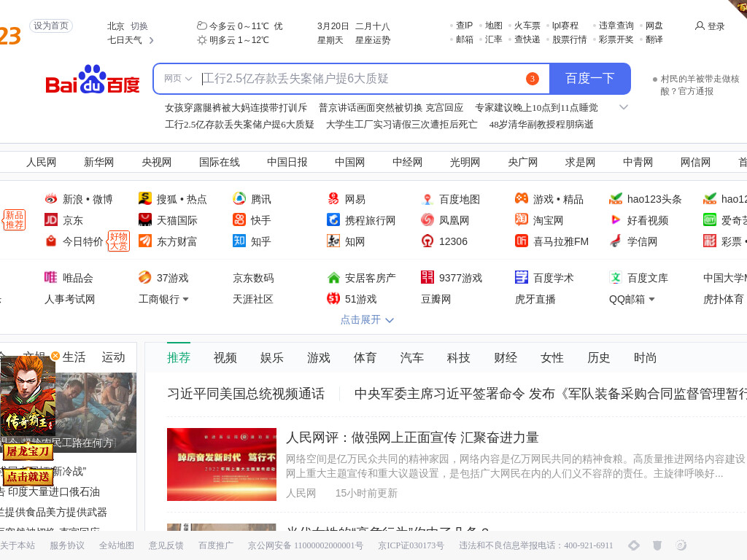Open 七日天气 forecast arrow
This screenshot has height=560, width=747.
pyautogui.click(x=152, y=41)
